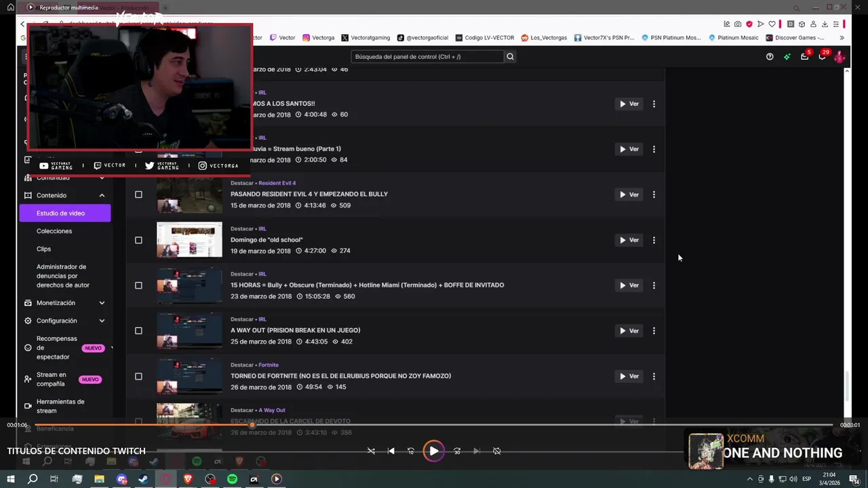This screenshot has height=488, width=868.
Task: Open options menu for LOS SANTOS video
Action: click(x=654, y=104)
